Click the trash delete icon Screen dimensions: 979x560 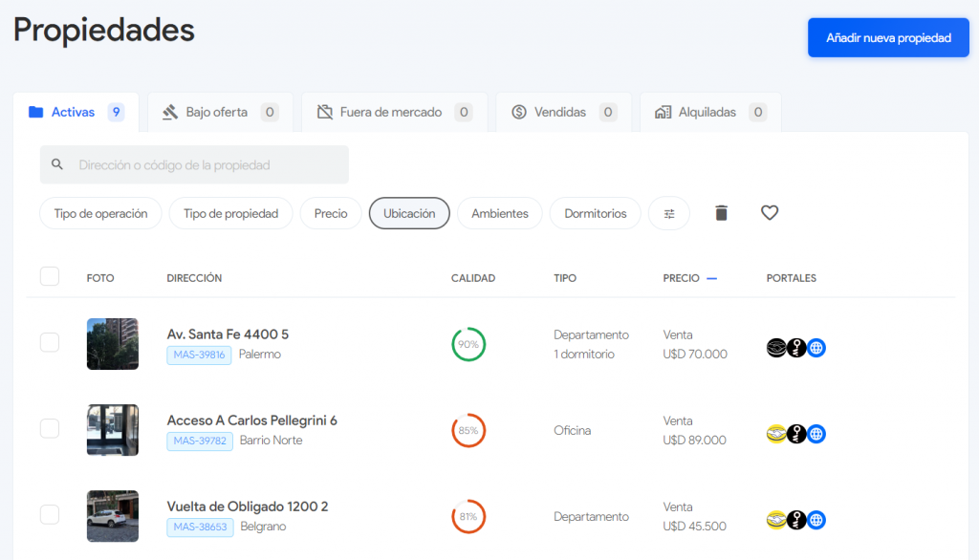pos(721,213)
